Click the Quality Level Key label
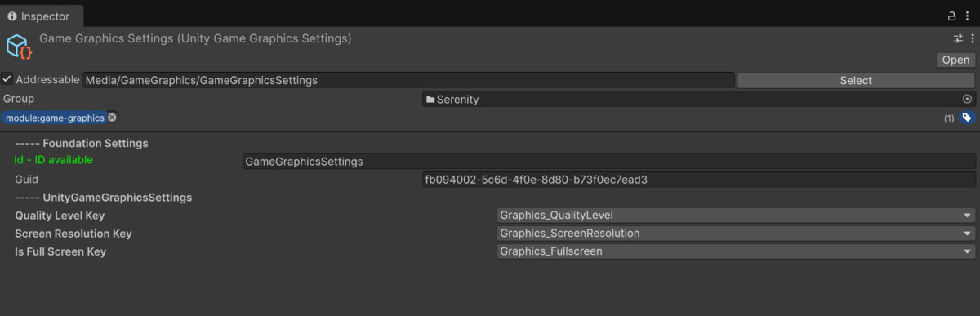This screenshot has height=316, width=980. [60, 216]
